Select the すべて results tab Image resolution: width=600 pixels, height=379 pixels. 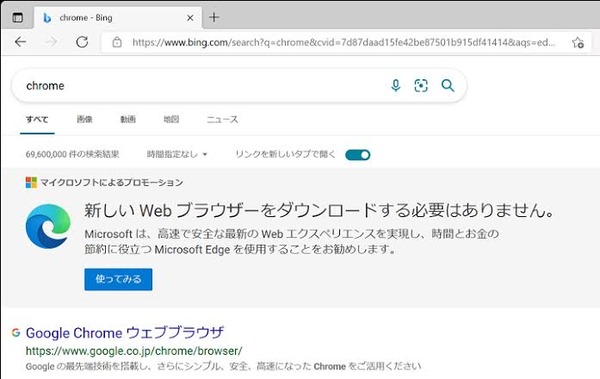[37, 119]
